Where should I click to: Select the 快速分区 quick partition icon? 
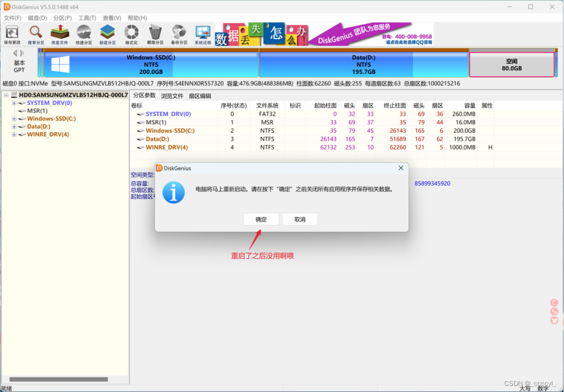coord(84,35)
